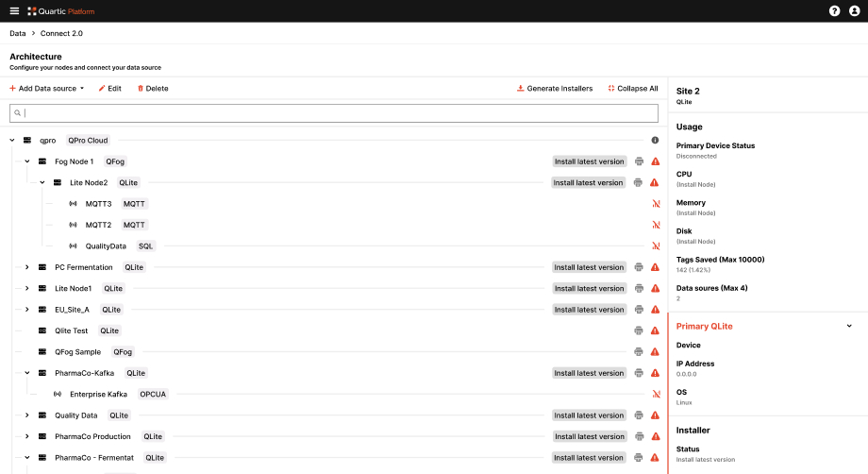Select the QFog Sample node label
Screen dimensions: 868x474
tap(78, 351)
